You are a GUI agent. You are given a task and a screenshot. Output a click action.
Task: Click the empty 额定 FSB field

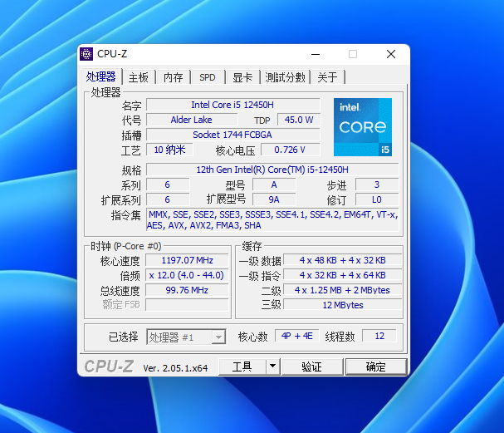point(187,305)
